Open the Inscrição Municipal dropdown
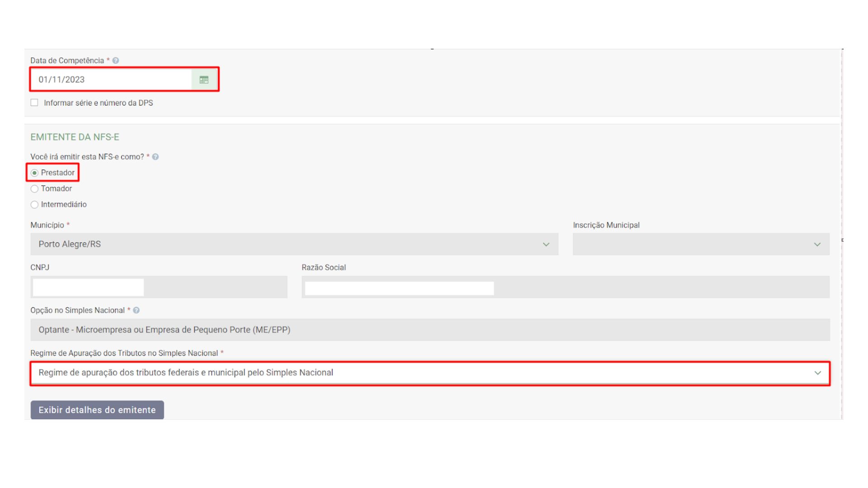This screenshot has height=488, width=868. pos(701,244)
